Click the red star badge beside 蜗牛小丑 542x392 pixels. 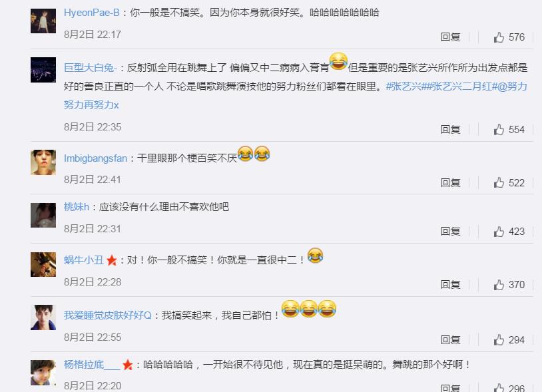point(112,260)
